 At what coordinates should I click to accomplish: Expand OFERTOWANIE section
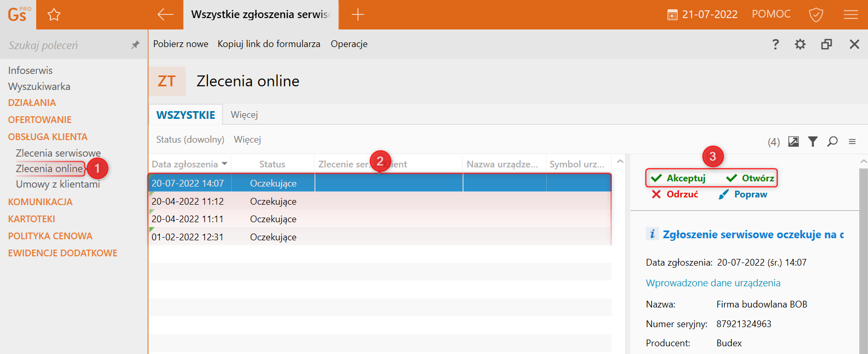pyautogui.click(x=40, y=120)
